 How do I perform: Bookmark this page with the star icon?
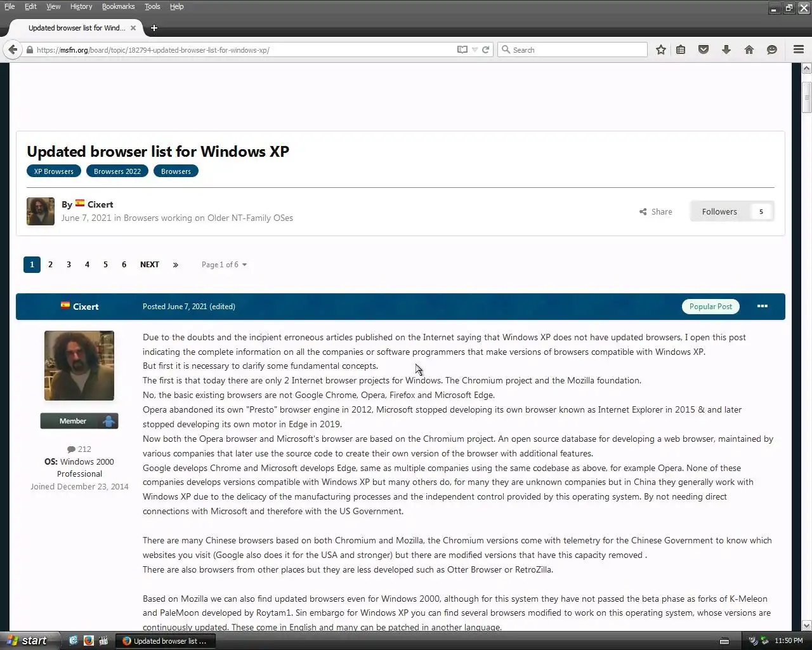pyautogui.click(x=661, y=50)
